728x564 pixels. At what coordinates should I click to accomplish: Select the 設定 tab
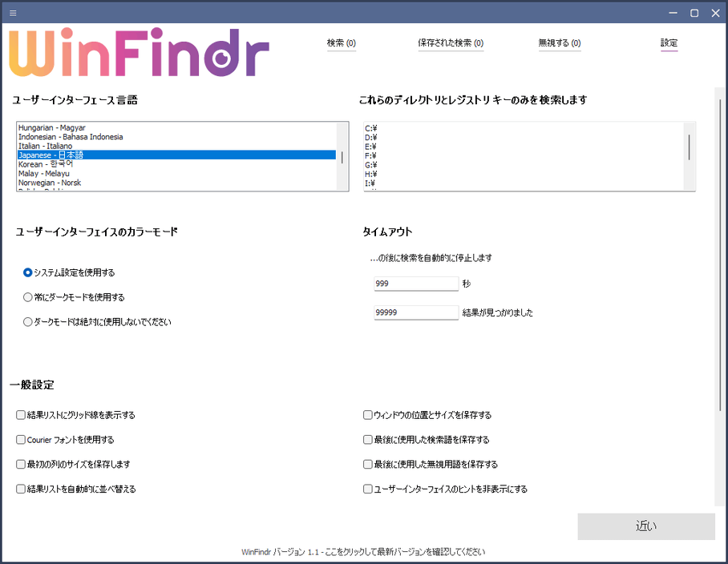(x=669, y=43)
